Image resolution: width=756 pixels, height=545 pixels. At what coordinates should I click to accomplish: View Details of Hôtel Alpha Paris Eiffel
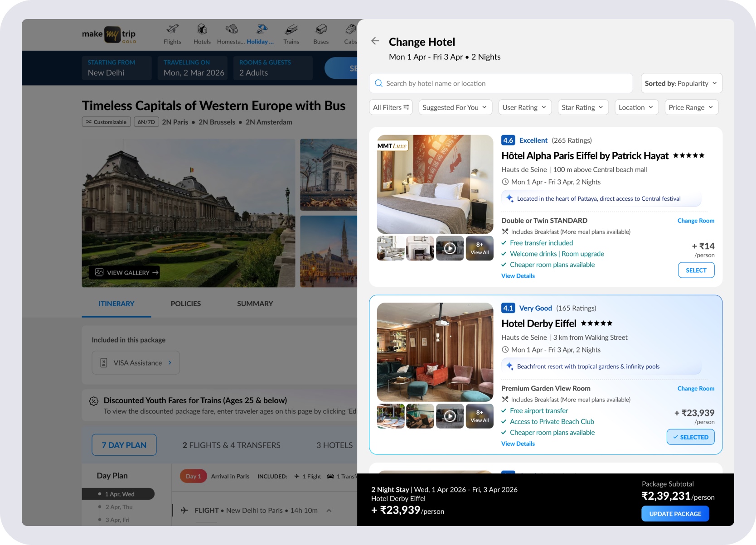[518, 276]
